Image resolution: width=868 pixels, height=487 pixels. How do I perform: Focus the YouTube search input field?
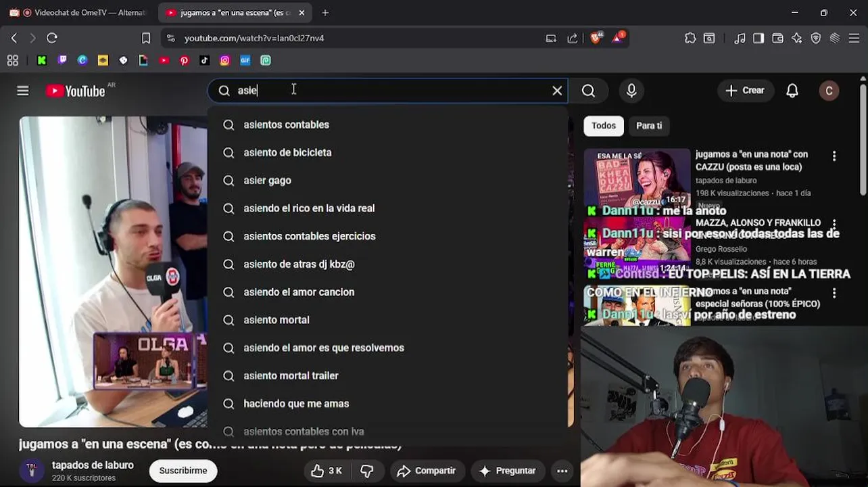tap(389, 91)
